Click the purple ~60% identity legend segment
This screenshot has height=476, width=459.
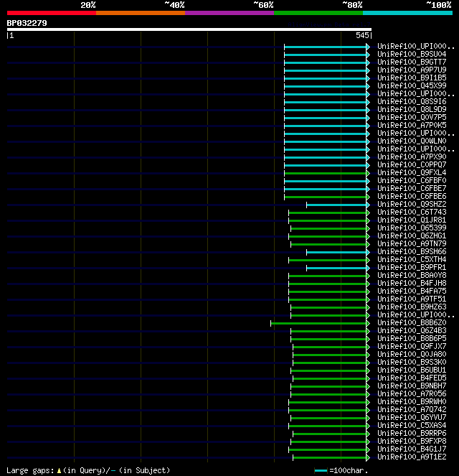click(229, 13)
